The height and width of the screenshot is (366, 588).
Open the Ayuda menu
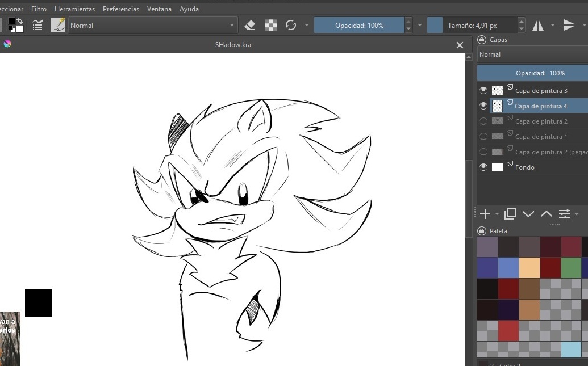pos(189,9)
